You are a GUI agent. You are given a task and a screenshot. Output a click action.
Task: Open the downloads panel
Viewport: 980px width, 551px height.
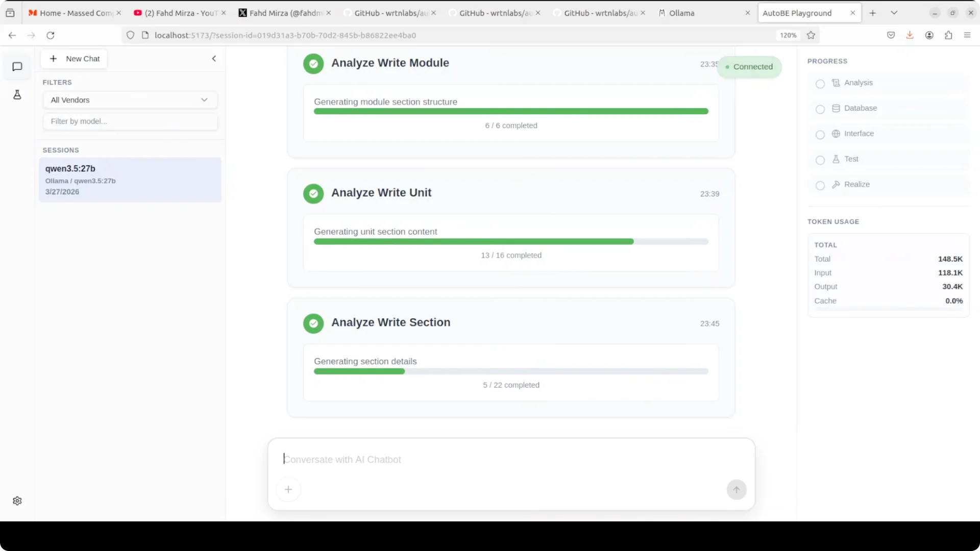pos(910,35)
